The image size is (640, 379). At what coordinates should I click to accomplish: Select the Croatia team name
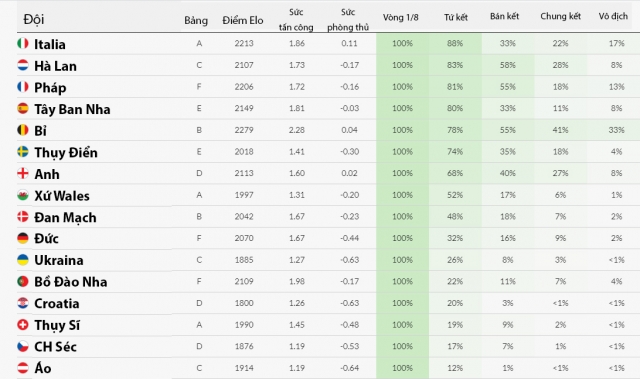[x=57, y=304]
